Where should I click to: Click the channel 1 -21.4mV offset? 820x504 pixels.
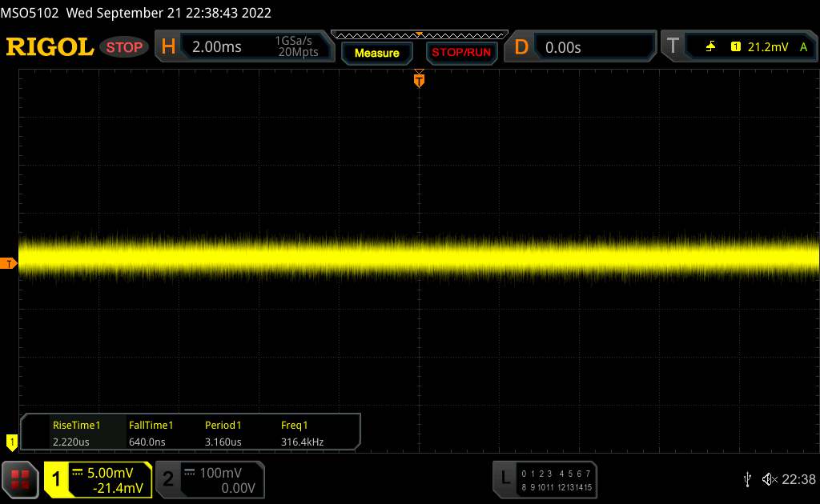[x=118, y=488]
